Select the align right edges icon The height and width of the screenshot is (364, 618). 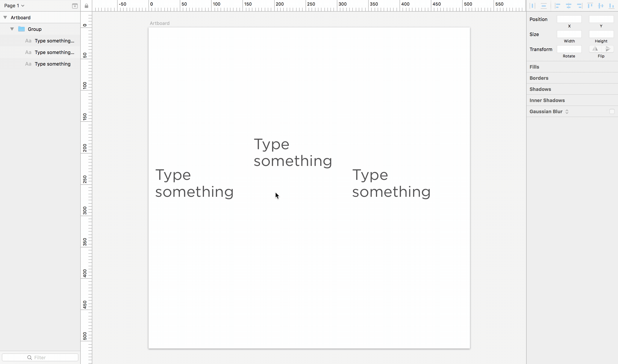[x=579, y=5]
